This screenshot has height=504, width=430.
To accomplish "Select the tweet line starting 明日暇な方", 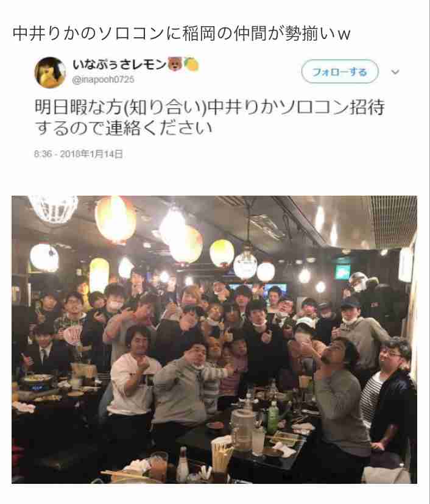I will [210, 107].
